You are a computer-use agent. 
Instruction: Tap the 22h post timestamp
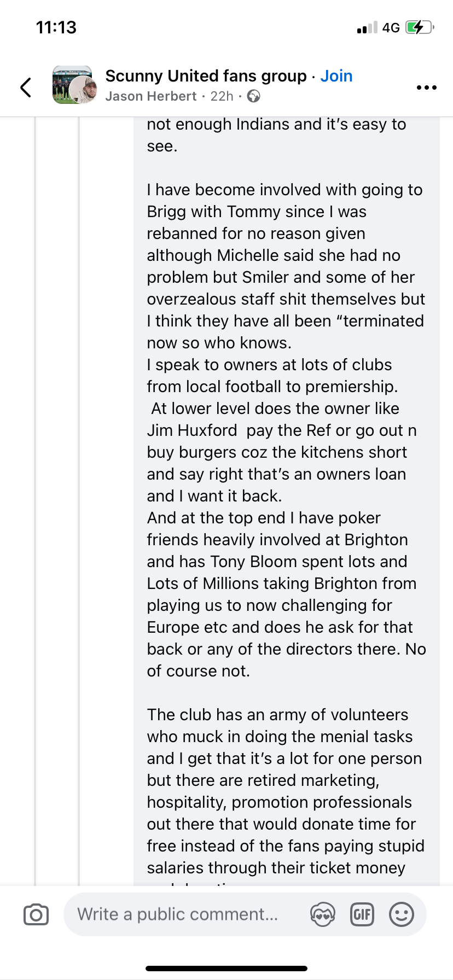point(222,96)
